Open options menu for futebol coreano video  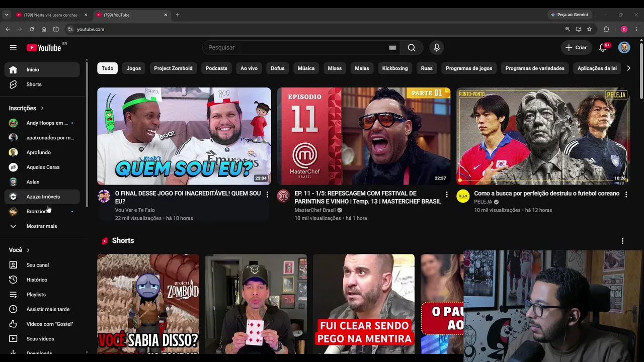[626, 194]
